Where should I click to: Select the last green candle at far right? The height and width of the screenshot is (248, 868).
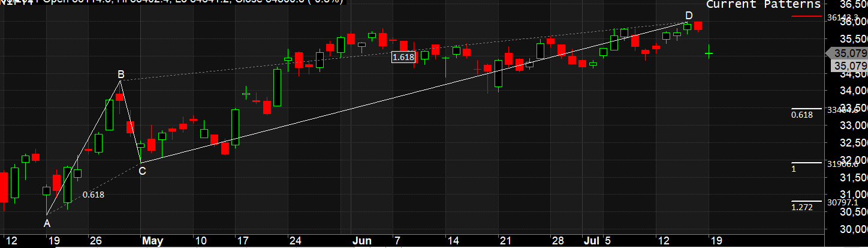[x=709, y=53]
